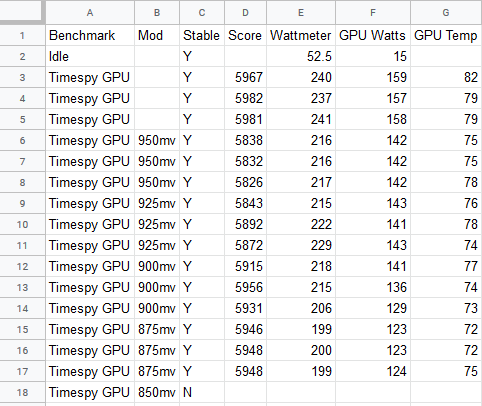
Task: Click the Wattmeter header cell
Action: 301,35
